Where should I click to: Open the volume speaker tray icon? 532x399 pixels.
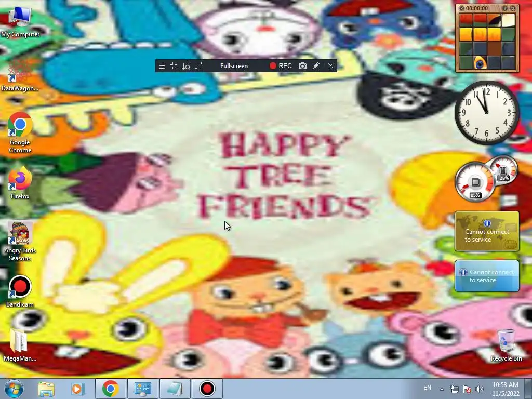click(x=480, y=389)
